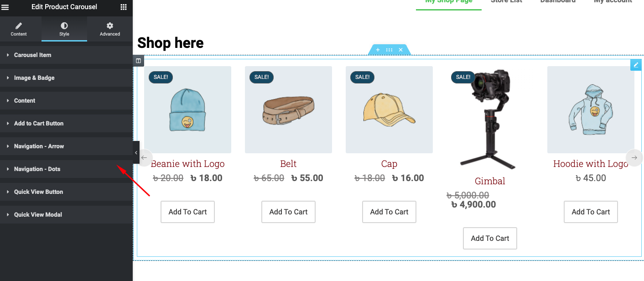Screen dimensions: 644x281
Task: Open the widgets grid panel
Action: (124, 7)
